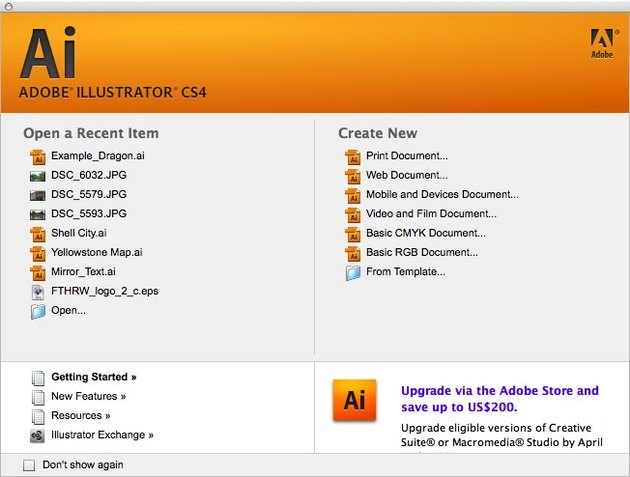This screenshot has width=630, height=477.
Task: Click the Open... link to browse files
Action: pos(68,311)
